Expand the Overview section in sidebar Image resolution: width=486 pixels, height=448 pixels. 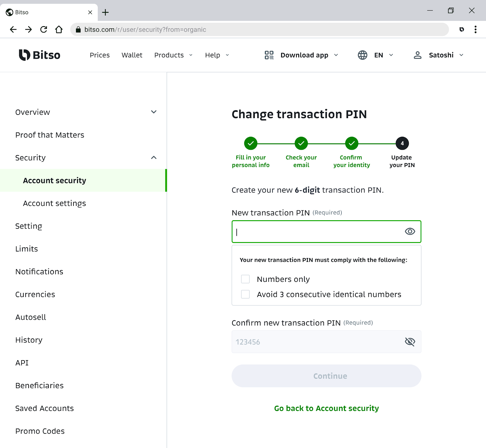pyautogui.click(x=154, y=112)
